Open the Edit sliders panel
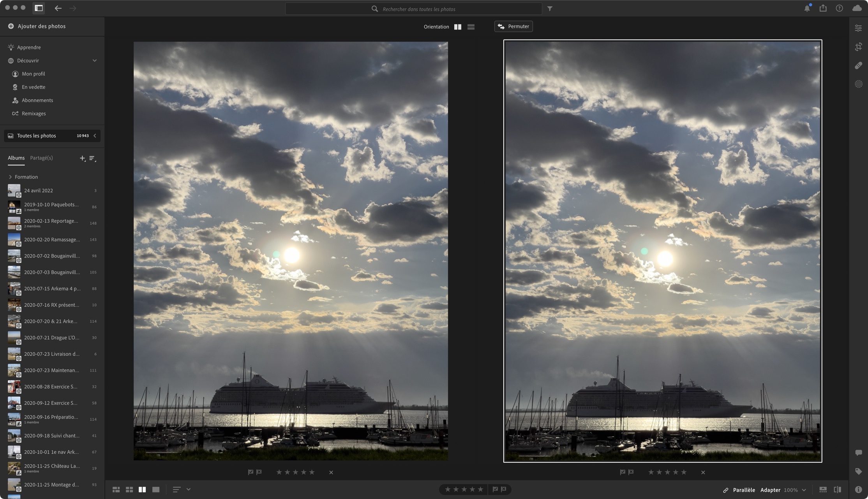This screenshot has width=868, height=499. click(858, 28)
